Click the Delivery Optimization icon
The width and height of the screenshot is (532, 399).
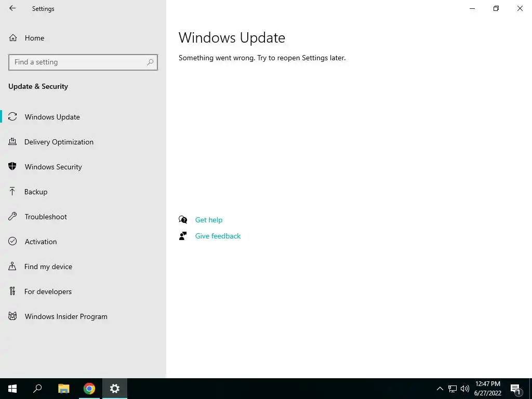coord(12,141)
